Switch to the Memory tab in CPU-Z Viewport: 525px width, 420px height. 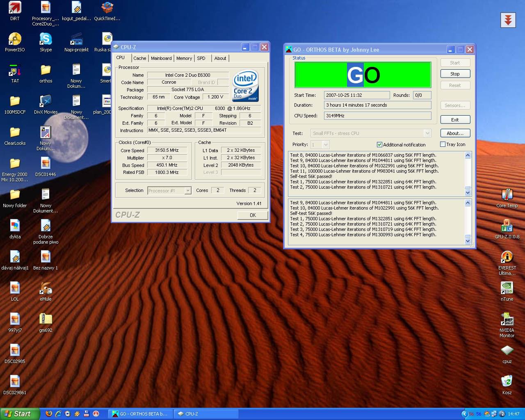[184, 58]
